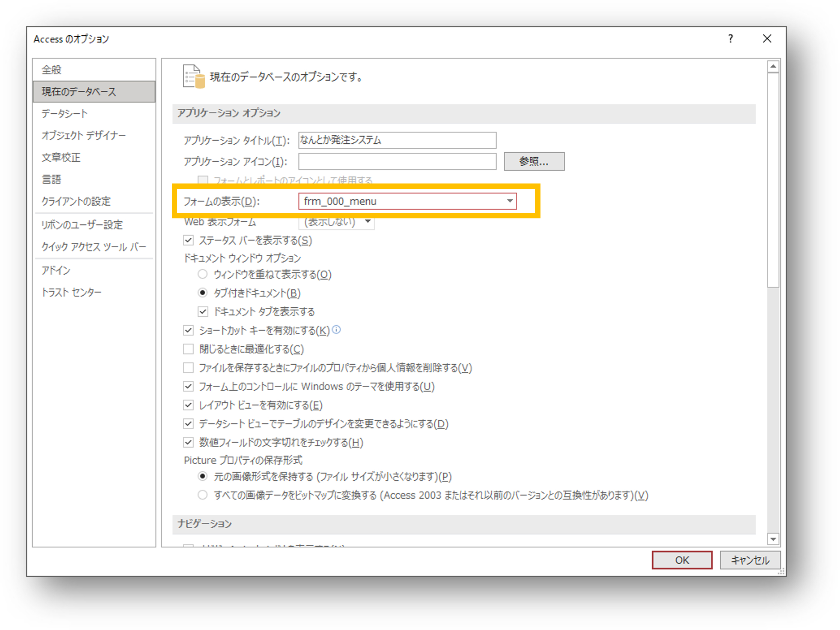Open フォームの表示 dropdown showing frm_000_menu
The width and height of the screenshot is (840, 630).
pyautogui.click(x=408, y=201)
